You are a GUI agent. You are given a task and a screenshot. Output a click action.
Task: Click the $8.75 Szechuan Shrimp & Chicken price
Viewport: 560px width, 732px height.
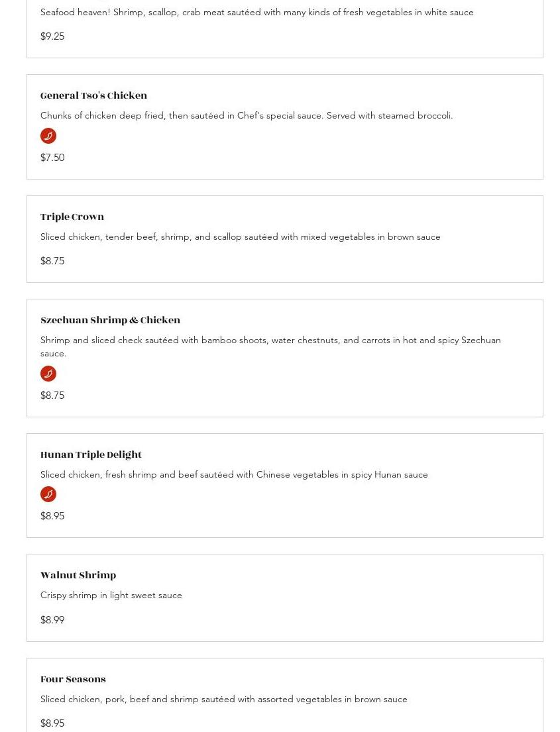click(x=52, y=395)
